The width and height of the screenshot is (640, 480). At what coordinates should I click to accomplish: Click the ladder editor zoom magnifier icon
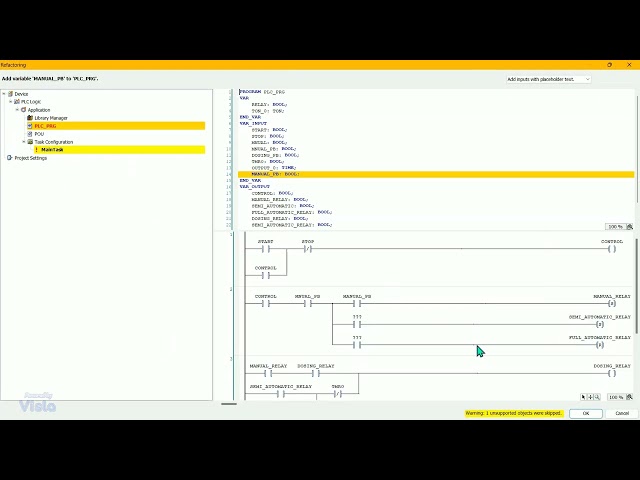point(630,397)
